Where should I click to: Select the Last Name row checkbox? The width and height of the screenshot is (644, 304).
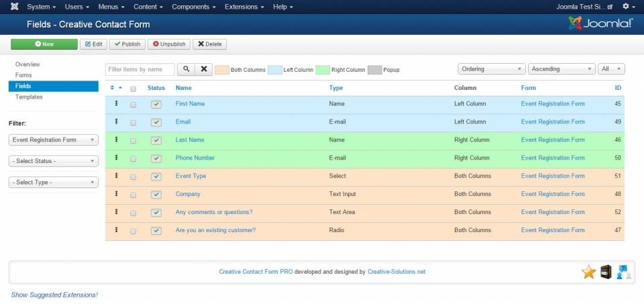coord(133,141)
